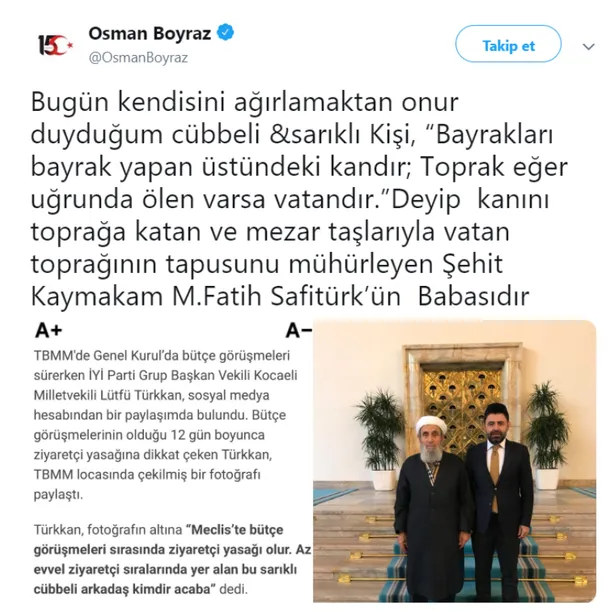Click the golden ornate door in photo

pyautogui.click(x=461, y=407)
